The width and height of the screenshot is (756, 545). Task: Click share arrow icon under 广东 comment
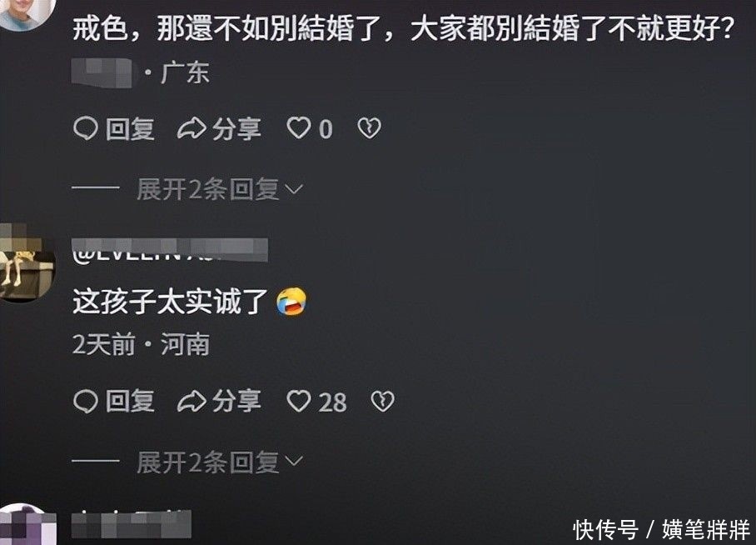pos(191,129)
